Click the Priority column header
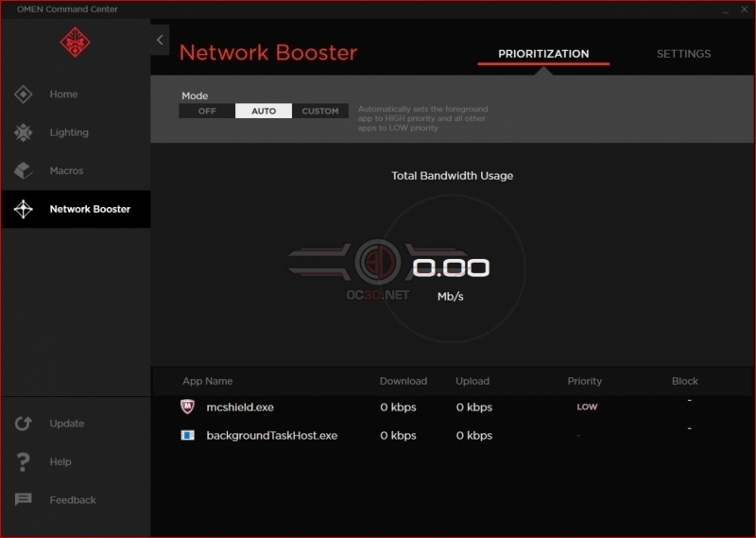756x538 pixels. tap(585, 381)
